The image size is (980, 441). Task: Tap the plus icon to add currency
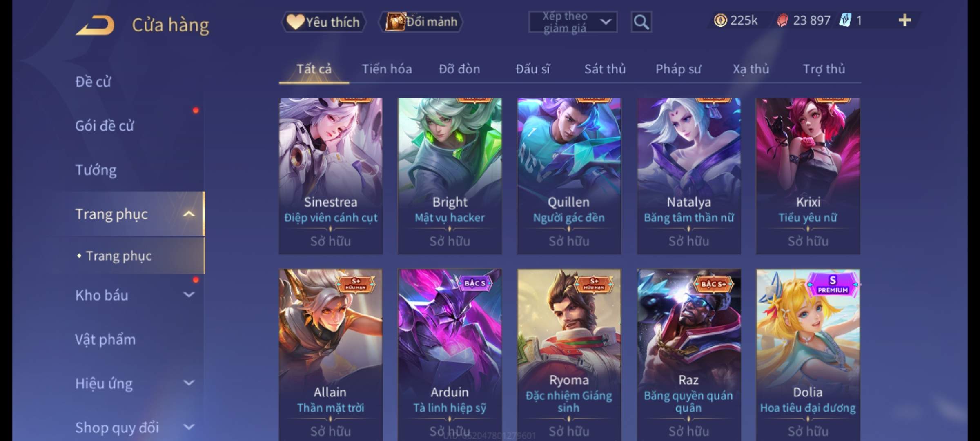point(905,20)
